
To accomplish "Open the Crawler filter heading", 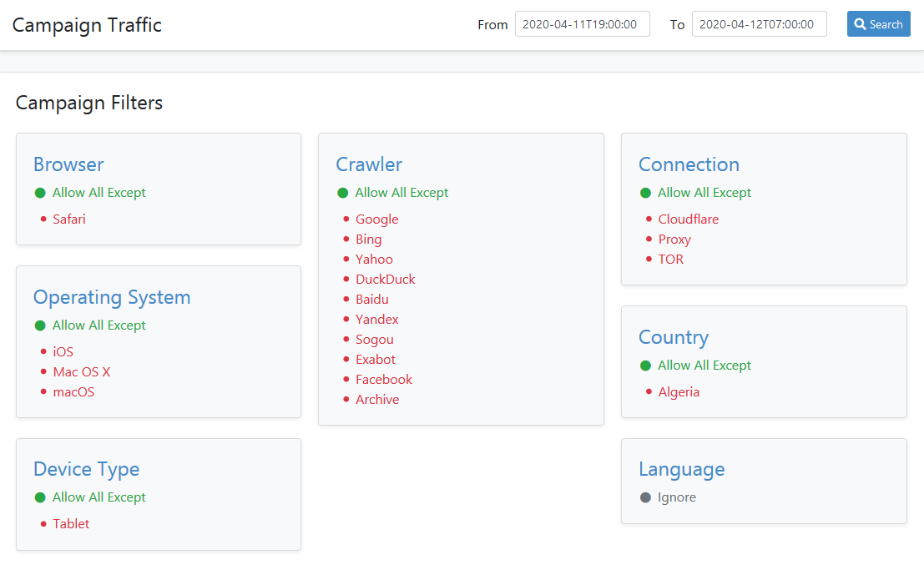I will pos(369,164).
